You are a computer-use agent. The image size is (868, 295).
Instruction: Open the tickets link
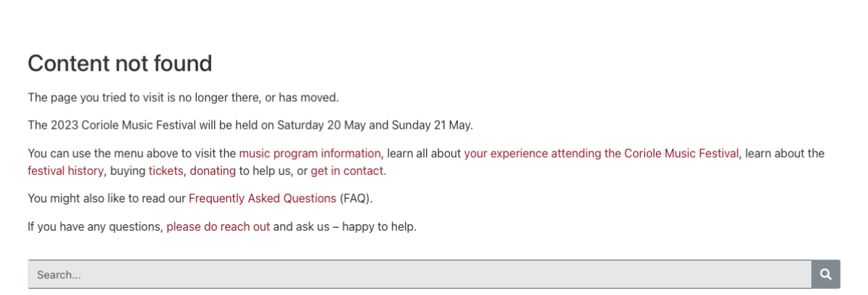166,171
